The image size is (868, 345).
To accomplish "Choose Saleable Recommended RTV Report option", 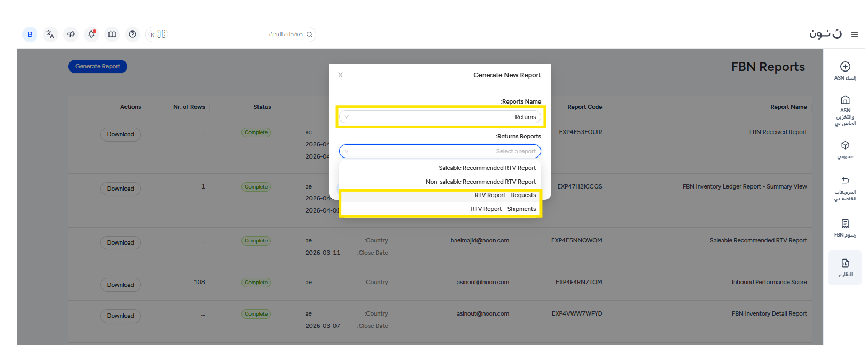I will point(487,168).
